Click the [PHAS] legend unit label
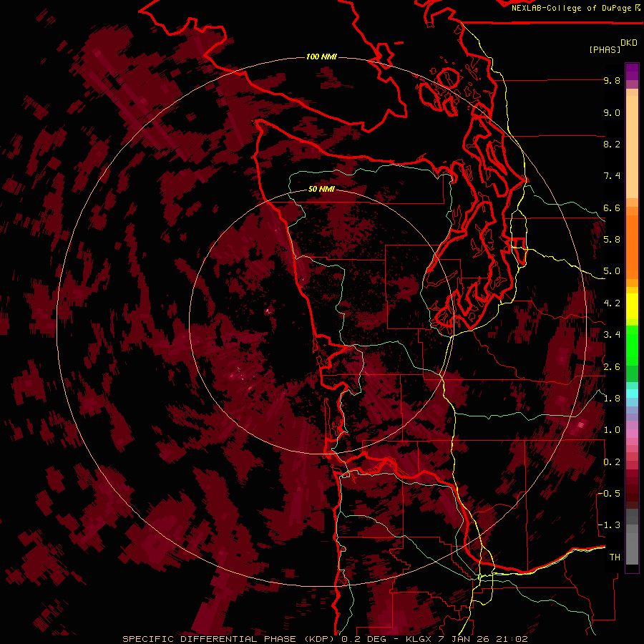The height and width of the screenshot is (644, 644). [605, 49]
